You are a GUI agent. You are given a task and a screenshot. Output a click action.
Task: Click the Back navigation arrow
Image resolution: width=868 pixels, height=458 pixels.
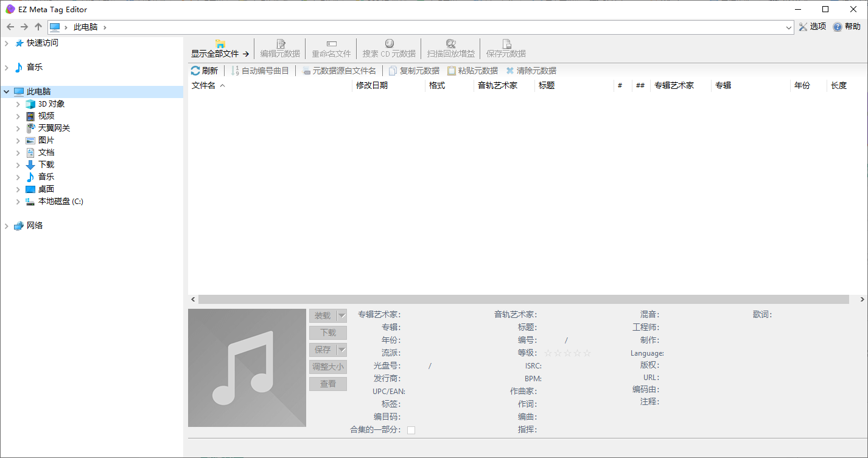(10, 27)
